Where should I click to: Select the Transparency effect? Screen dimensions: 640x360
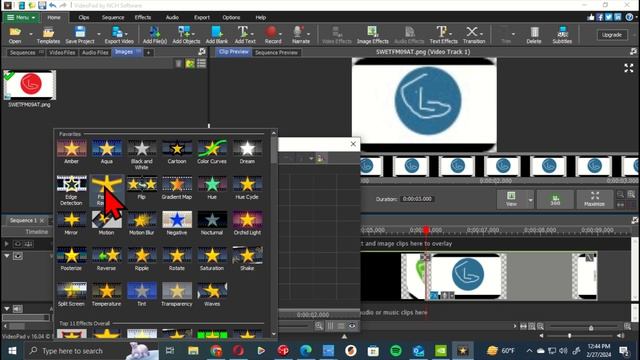coord(177,294)
